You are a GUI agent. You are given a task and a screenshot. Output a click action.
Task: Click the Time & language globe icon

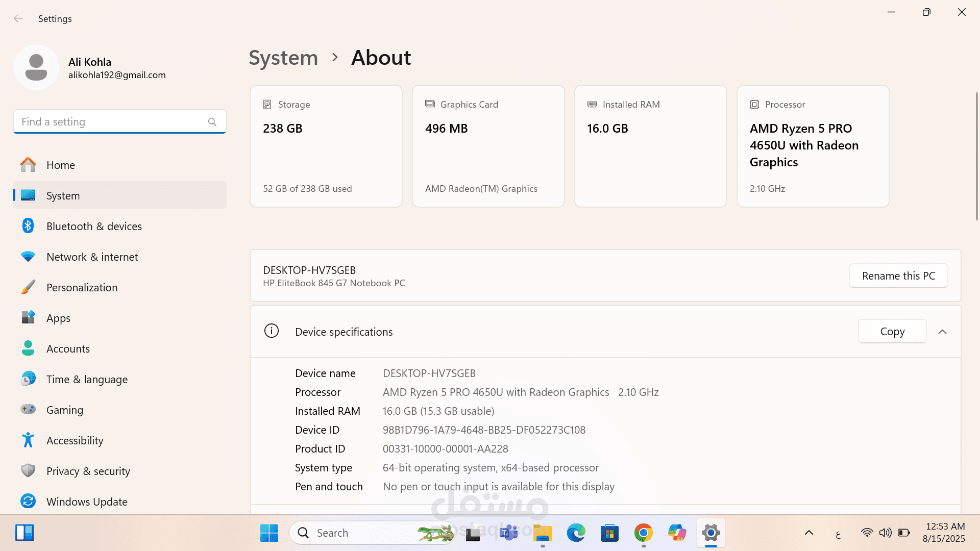click(x=28, y=379)
